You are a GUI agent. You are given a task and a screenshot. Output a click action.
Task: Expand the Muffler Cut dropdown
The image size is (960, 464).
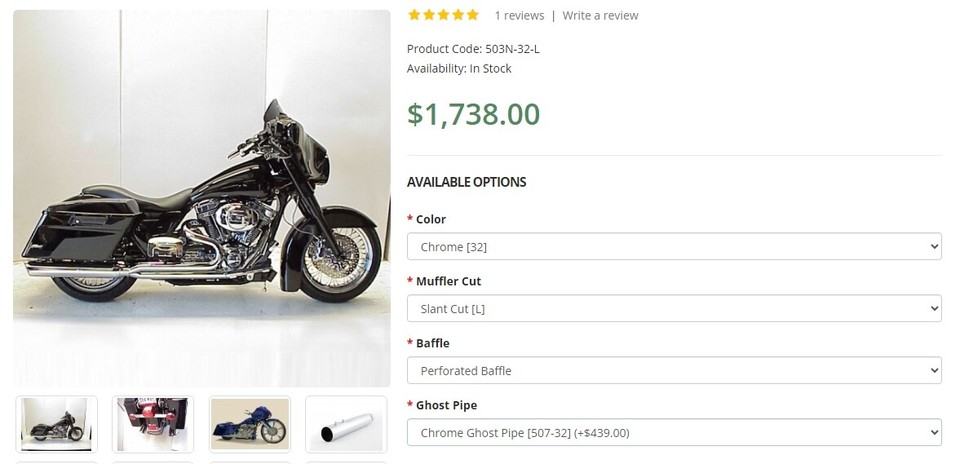point(674,308)
